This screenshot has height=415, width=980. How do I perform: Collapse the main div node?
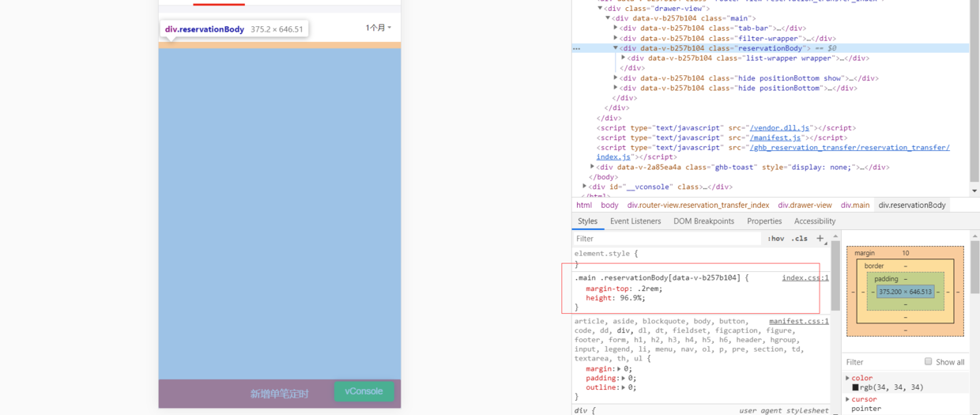(608, 18)
